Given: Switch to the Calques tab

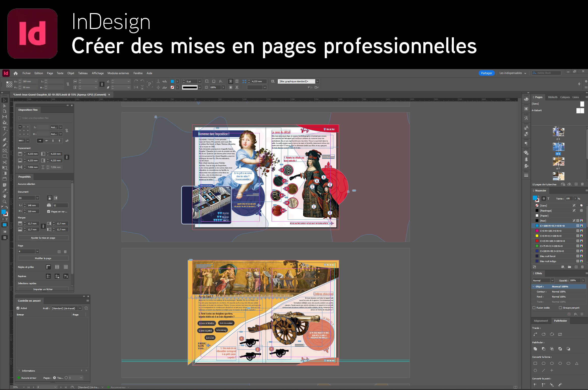Looking at the screenshot, I should point(565,97).
